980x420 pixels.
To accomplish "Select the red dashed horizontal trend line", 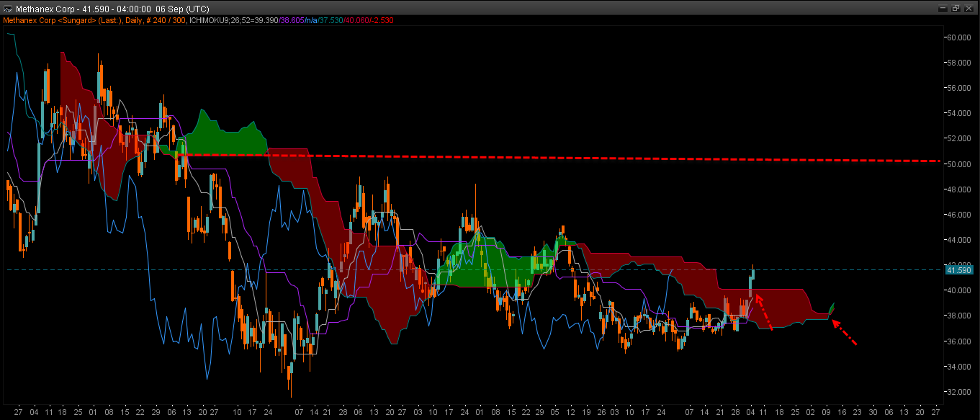I will tap(576, 157).
